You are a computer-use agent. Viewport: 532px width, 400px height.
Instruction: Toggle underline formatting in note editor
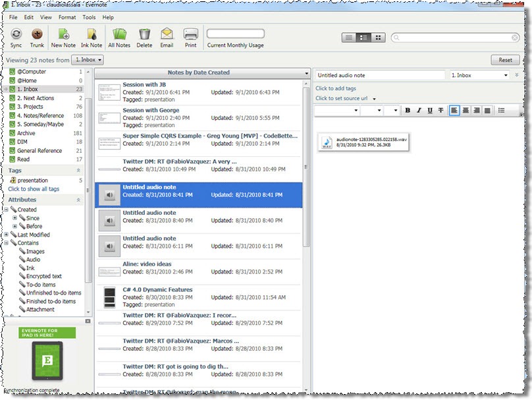[x=430, y=110]
